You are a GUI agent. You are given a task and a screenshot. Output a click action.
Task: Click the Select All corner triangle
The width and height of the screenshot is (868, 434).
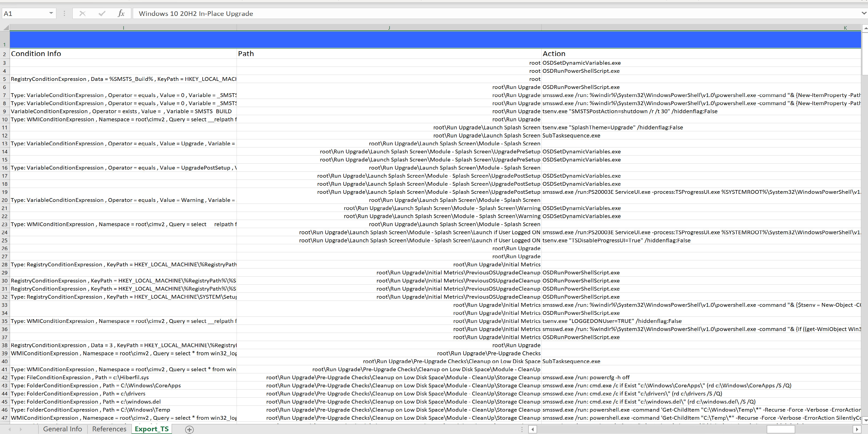tap(6, 27)
